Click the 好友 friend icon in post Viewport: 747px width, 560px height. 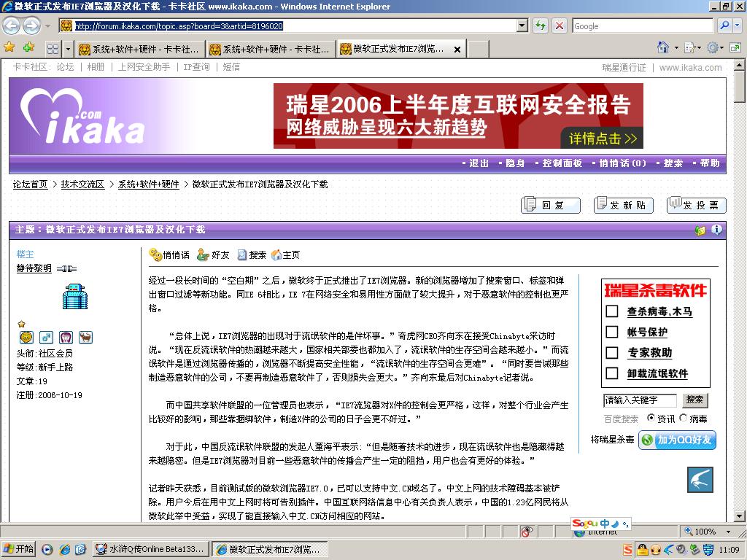tap(204, 254)
